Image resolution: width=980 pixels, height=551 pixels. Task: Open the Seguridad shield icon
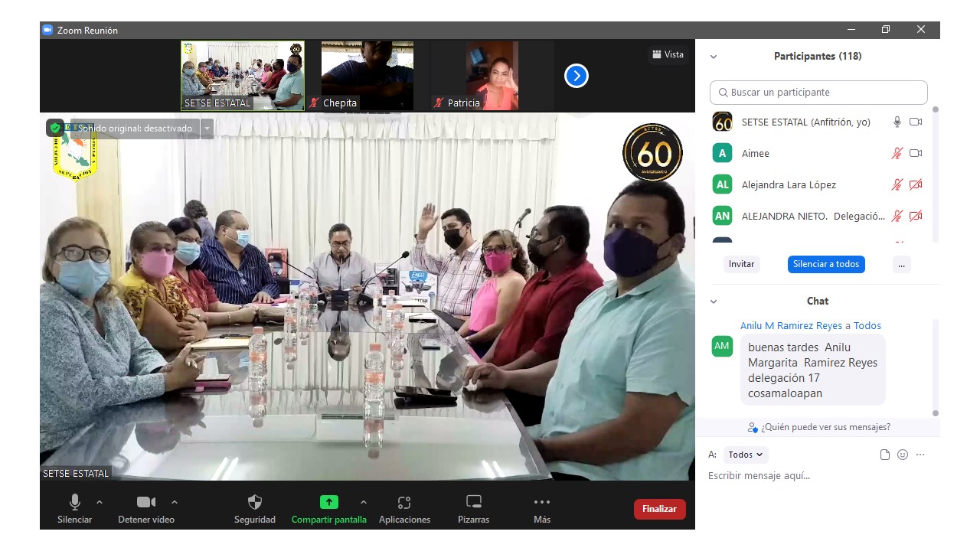point(255,503)
